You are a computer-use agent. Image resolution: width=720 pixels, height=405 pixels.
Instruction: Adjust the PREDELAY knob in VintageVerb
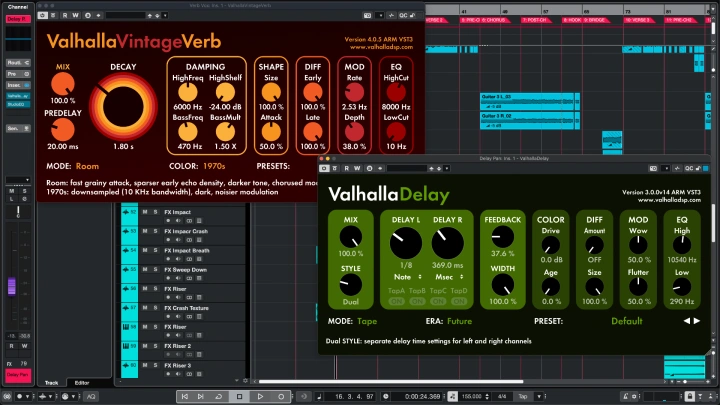62,130
